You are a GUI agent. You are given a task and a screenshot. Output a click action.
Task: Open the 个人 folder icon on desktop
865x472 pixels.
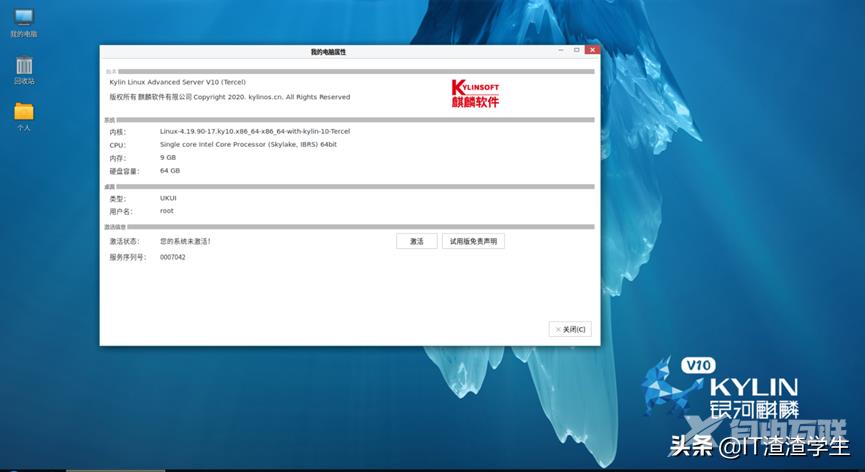point(23,112)
